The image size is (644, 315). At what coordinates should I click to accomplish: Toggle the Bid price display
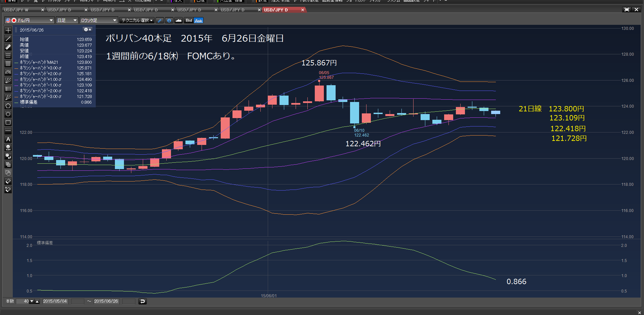coord(189,20)
